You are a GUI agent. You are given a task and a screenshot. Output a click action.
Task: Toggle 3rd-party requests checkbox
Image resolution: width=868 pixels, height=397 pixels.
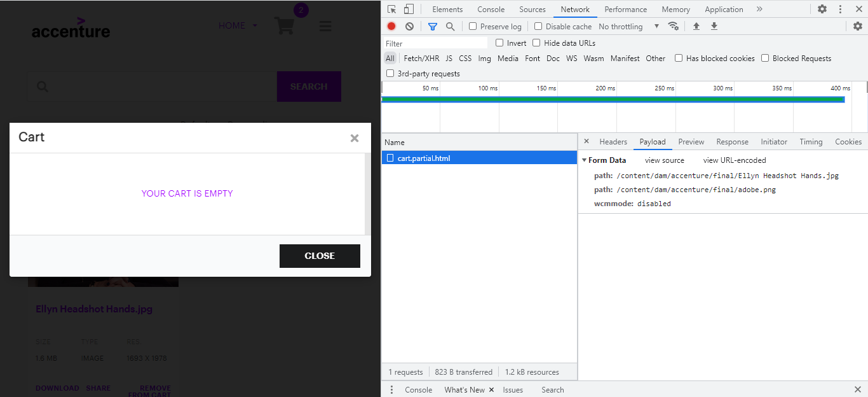pos(390,73)
